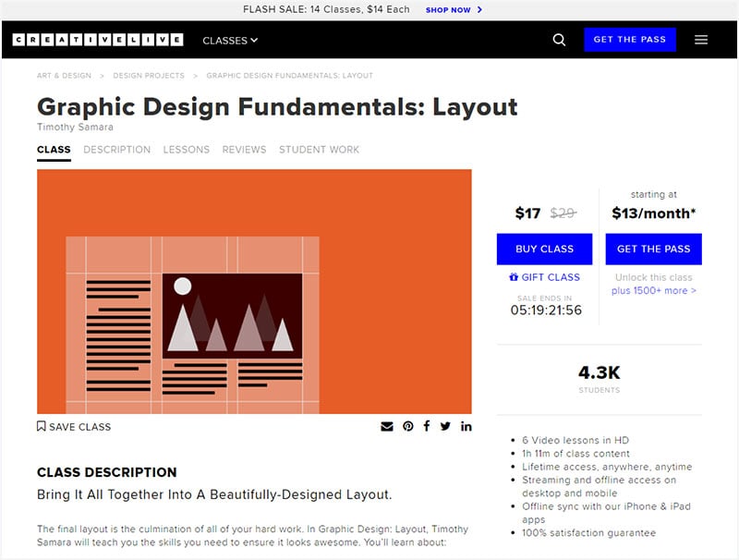Share class via email envelope icon
739x560 pixels.
(386, 427)
